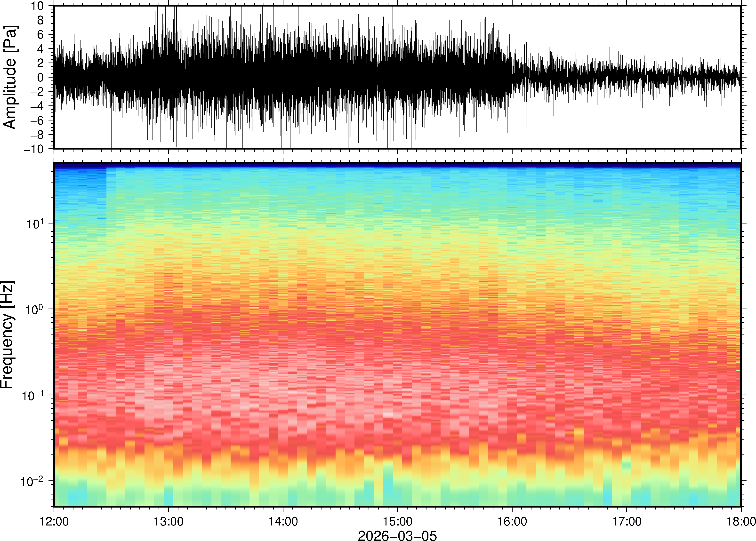Click the -10 amplitude tick label
Viewport: 756px width, 541px height.
pos(34,149)
